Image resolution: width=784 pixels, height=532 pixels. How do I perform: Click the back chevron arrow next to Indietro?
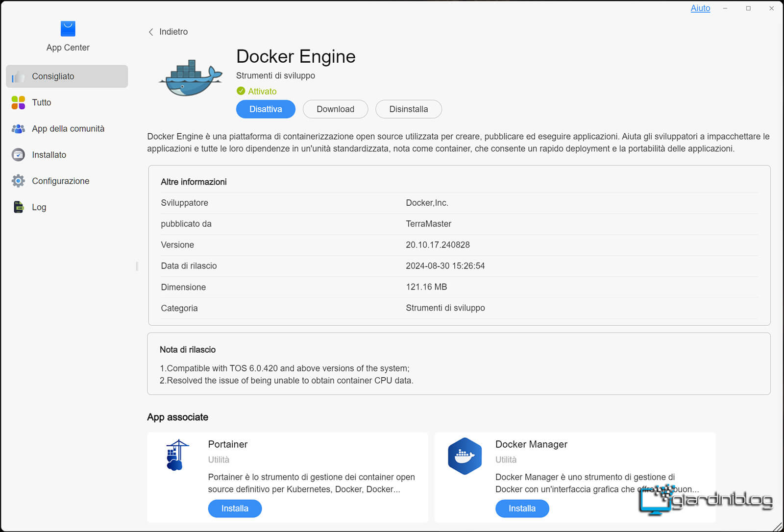point(151,32)
